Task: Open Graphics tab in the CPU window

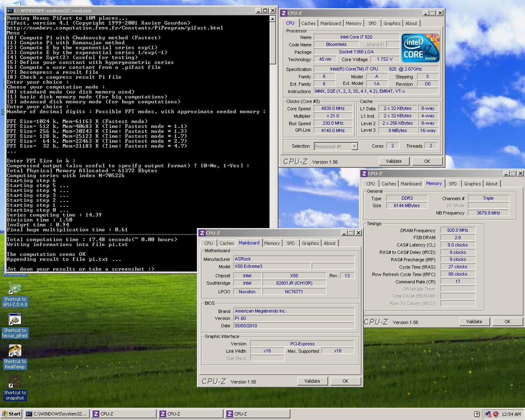Action: (x=392, y=23)
